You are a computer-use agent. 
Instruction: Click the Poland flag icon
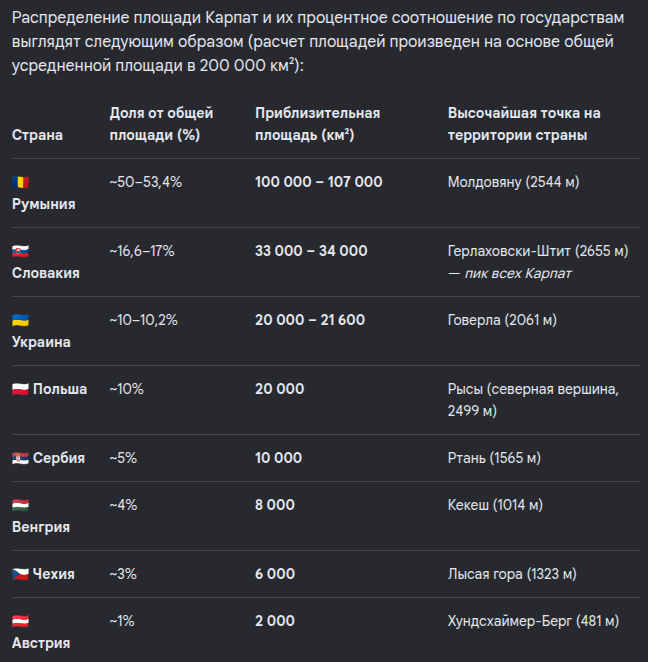[x=20, y=389]
